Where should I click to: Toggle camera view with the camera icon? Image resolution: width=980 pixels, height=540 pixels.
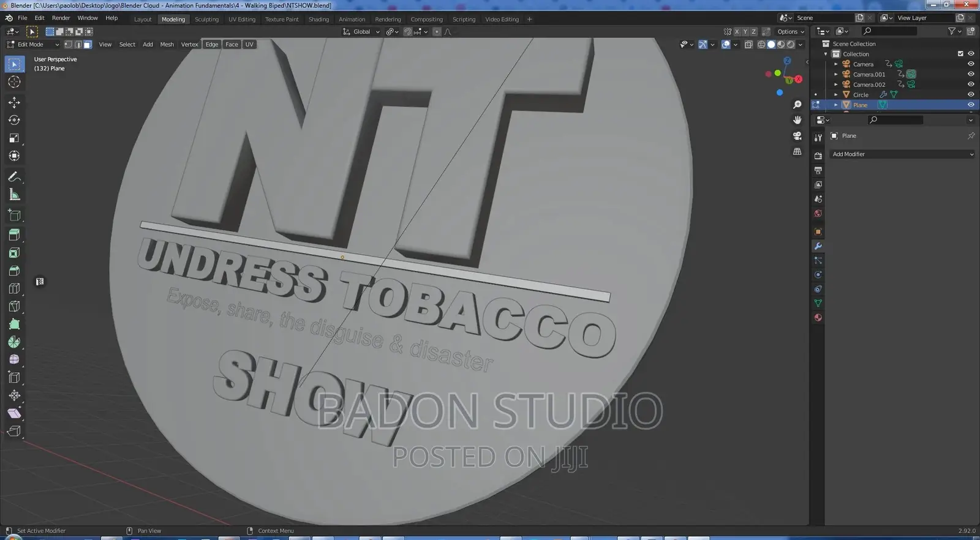tap(797, 136)
